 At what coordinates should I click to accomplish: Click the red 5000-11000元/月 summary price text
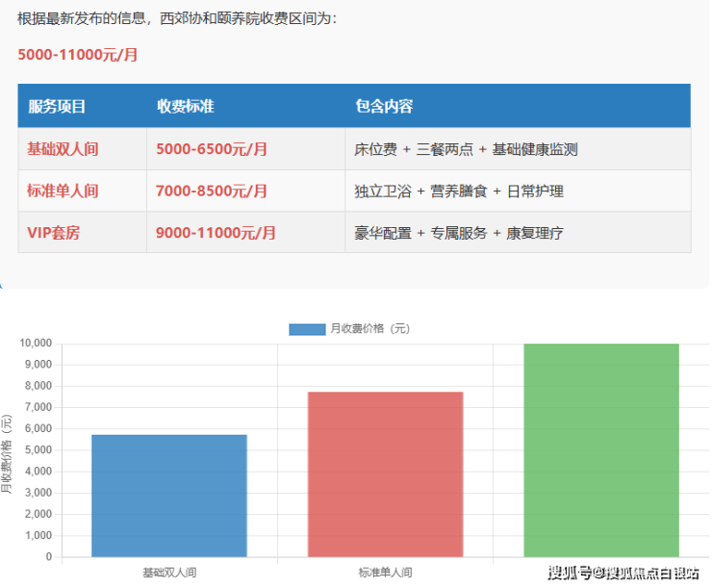(x=78, y=54)
